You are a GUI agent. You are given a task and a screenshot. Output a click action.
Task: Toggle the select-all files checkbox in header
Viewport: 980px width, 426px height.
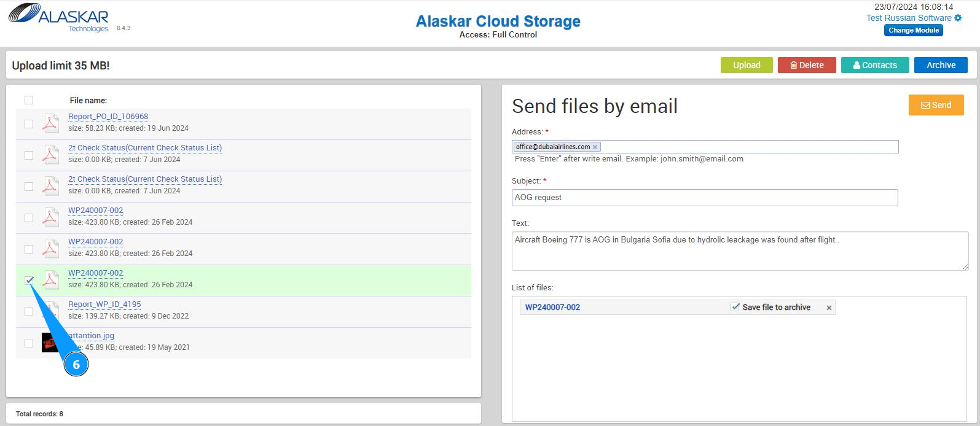pyautogui.click(x=29, y=100)
